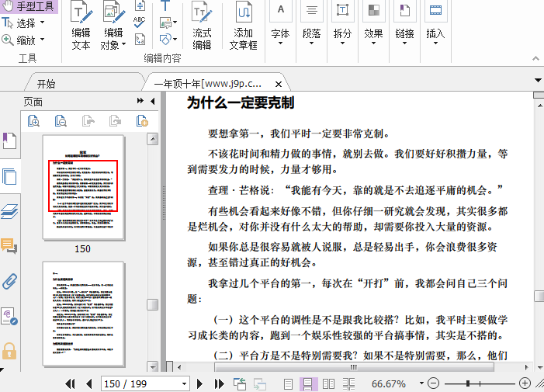Screen dimensions: 544x392
Task: Toggle continuous page view mode
Action: [307, 383]
